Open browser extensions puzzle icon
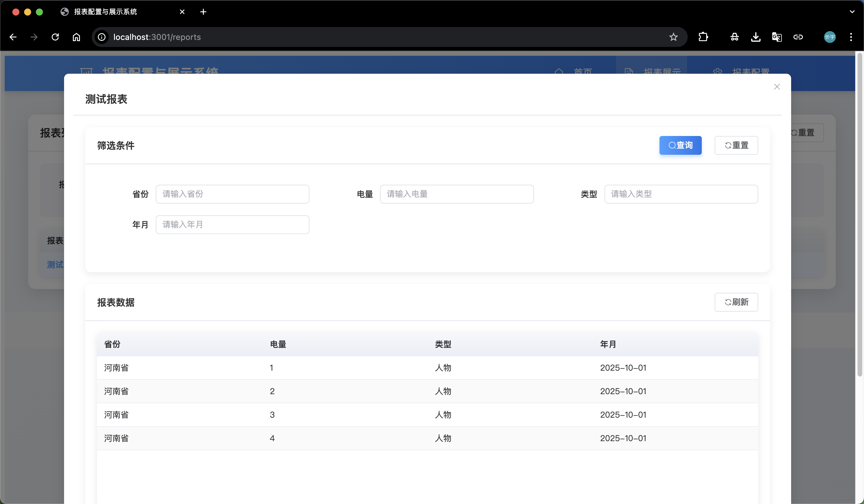The height and width of the screenshot is (504, 864). [x=703, y=37]
